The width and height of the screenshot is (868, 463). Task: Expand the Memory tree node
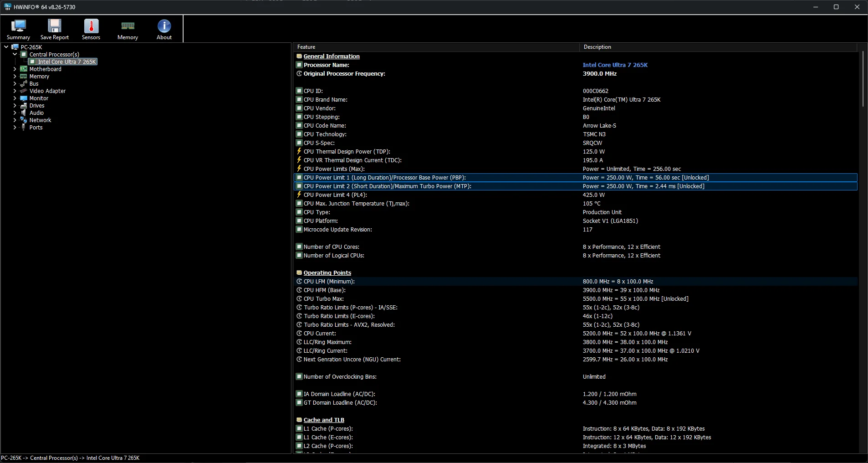15,77
